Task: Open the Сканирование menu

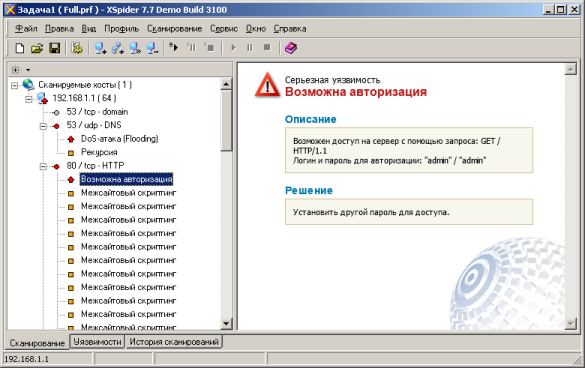Action: (x=174, y=29)
